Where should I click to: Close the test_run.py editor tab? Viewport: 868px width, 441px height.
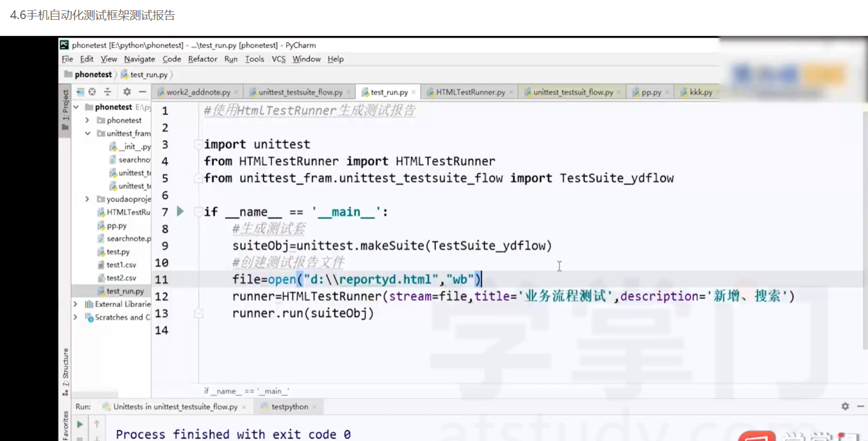pyautogui.click(x=414, y=92)
